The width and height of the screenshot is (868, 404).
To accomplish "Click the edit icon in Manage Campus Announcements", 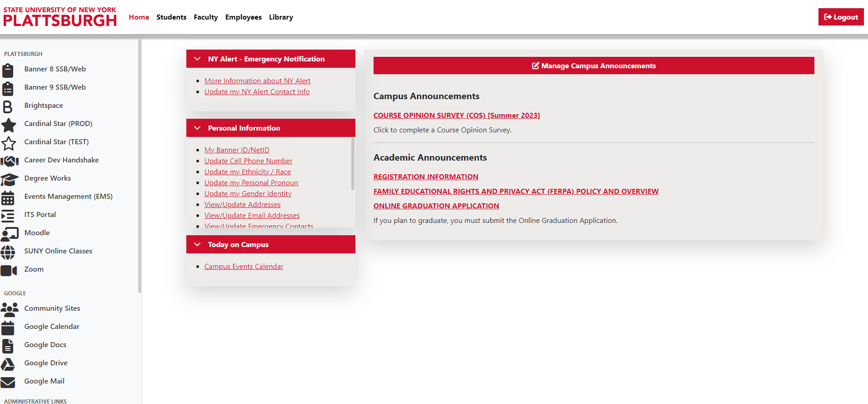I will click(535, 66).
